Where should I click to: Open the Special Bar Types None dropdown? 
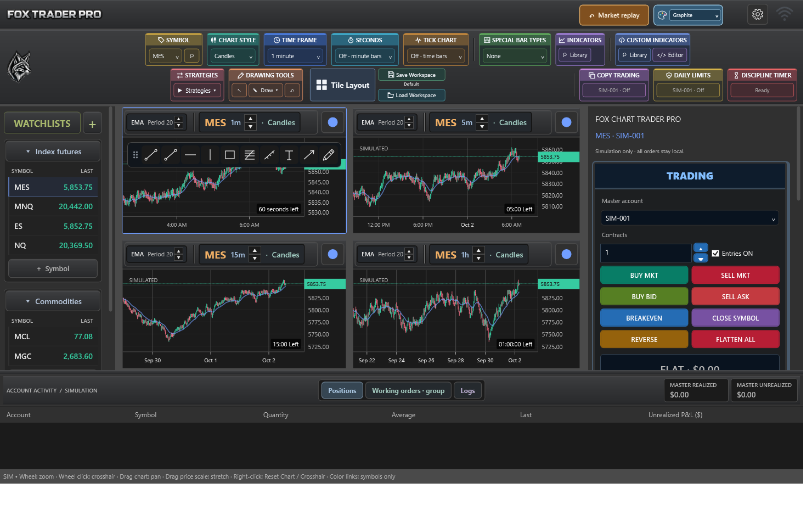tap(515, 56)
